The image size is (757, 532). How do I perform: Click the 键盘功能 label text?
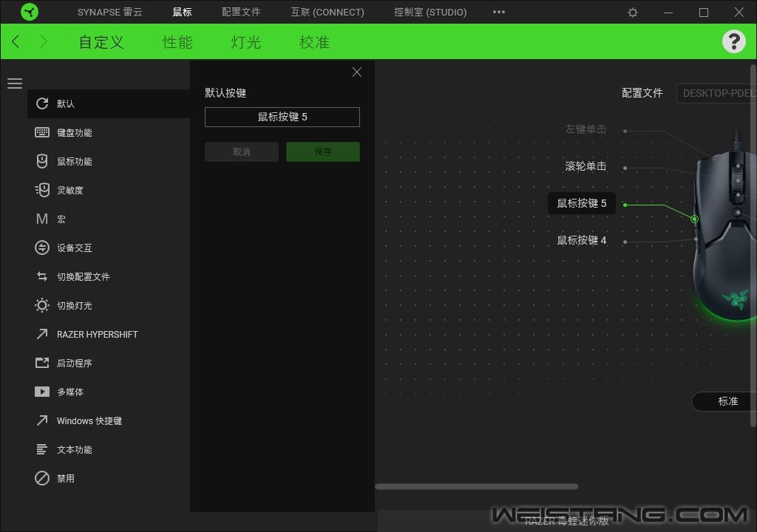click(75, 133)
